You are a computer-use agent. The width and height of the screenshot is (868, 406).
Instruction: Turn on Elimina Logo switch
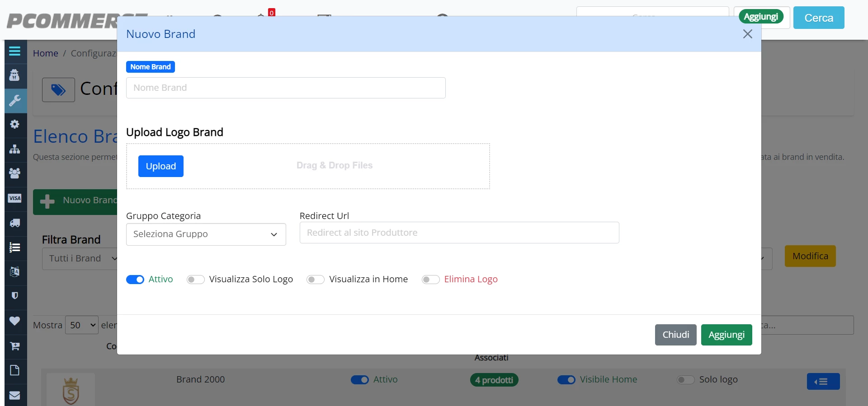pos(430,280)
